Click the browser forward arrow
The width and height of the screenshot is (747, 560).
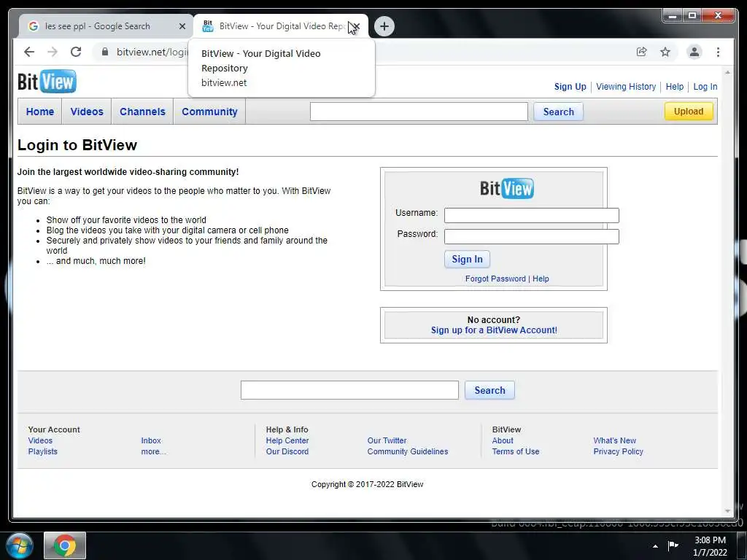[53, 52]
